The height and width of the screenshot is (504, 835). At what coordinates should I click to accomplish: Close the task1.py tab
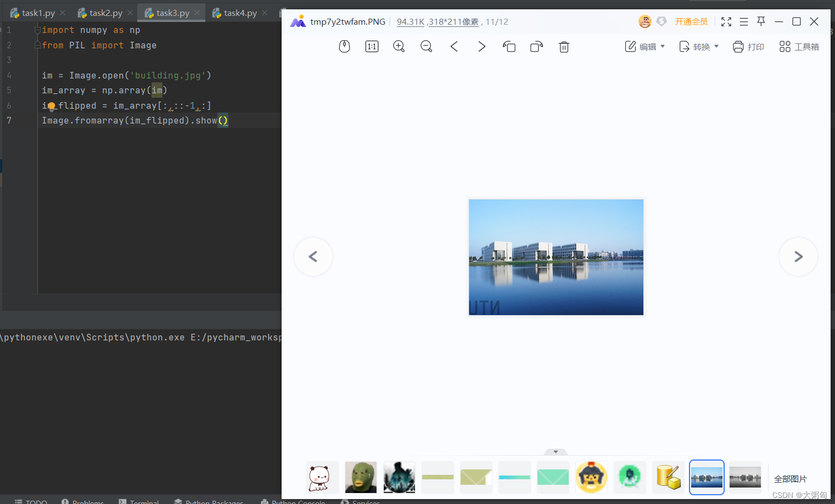pyautogui.click(x=63, y=13)
